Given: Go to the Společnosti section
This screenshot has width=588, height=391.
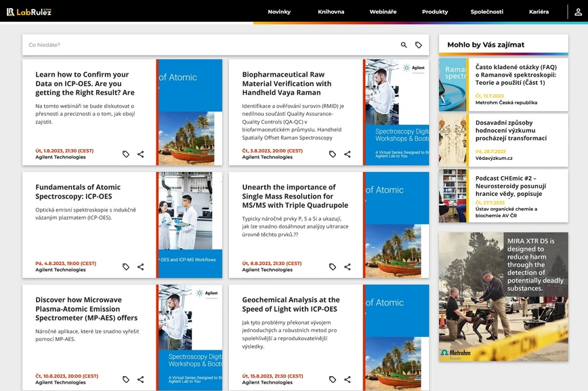Looking at the screenshot, I should (487, 12).
